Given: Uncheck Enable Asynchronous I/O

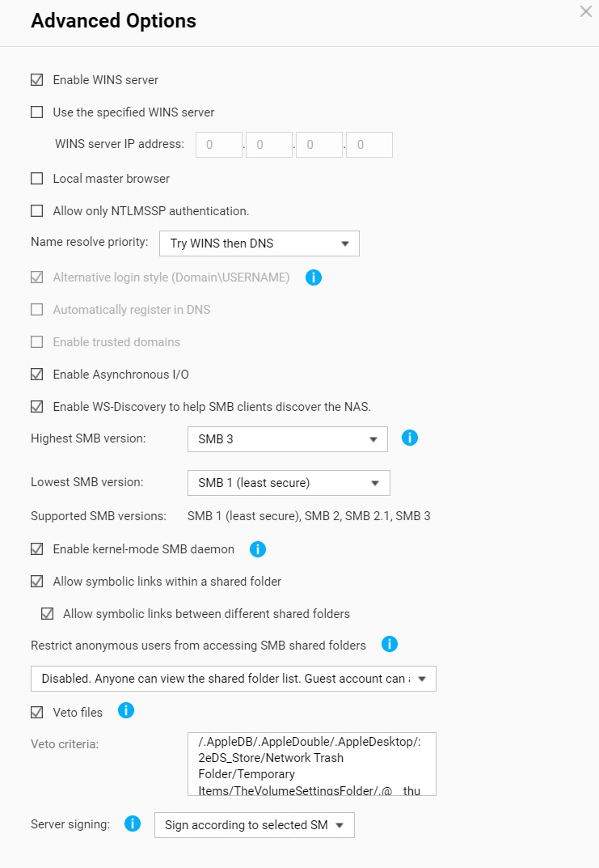Looking at the screenshot, I should [x=37, y=375].
